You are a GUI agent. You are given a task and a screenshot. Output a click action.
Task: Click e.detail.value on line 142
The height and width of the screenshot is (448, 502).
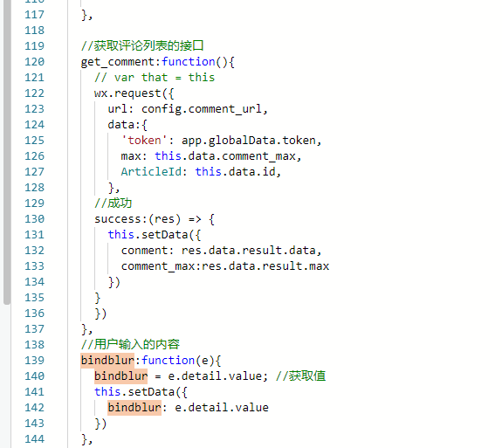222,408
